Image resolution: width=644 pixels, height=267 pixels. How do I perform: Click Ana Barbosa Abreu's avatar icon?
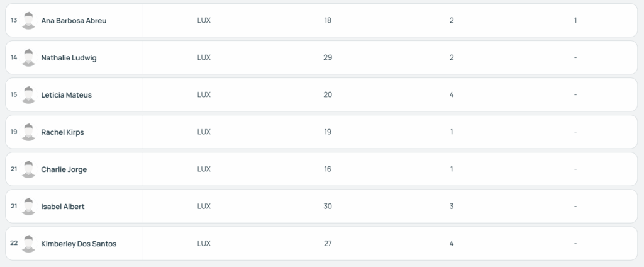pos(28,20)
